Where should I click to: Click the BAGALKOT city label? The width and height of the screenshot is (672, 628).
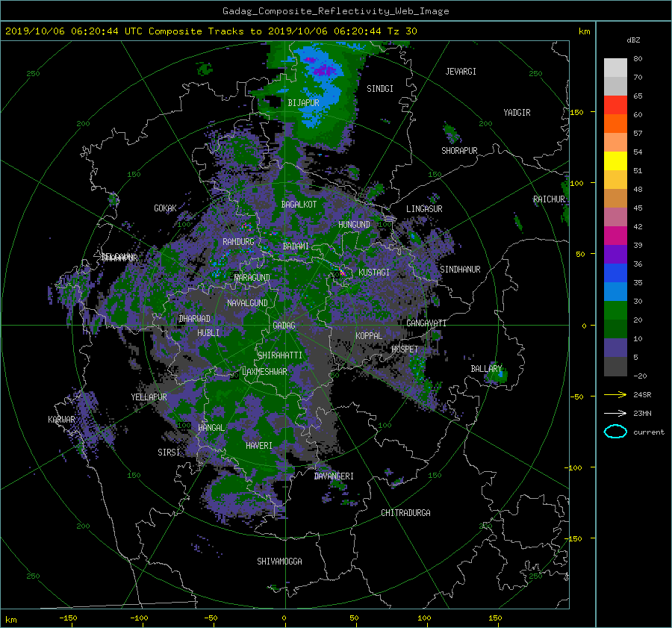[299, 205]
